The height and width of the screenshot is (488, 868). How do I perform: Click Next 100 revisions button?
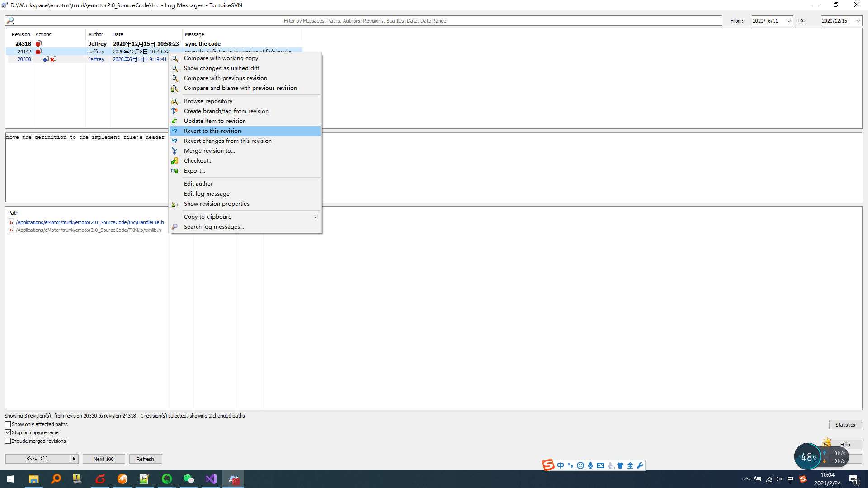tap(104, 459)
